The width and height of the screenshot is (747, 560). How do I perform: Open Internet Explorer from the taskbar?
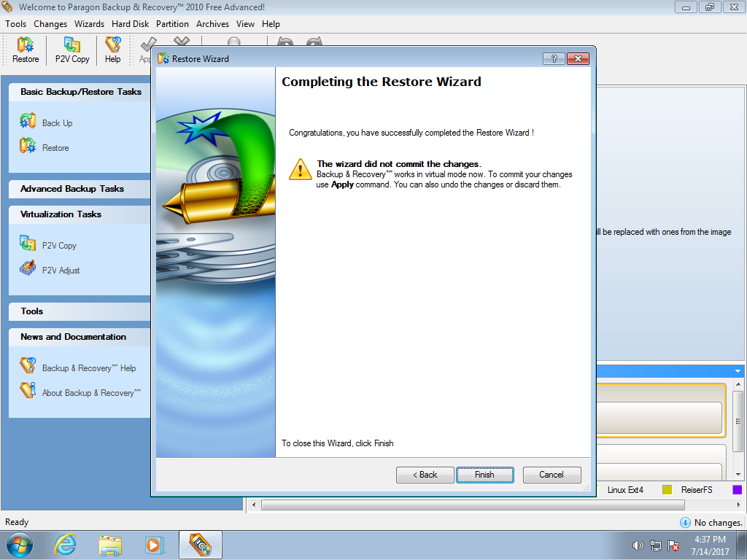pyautogui.click(x=66, y=545)
